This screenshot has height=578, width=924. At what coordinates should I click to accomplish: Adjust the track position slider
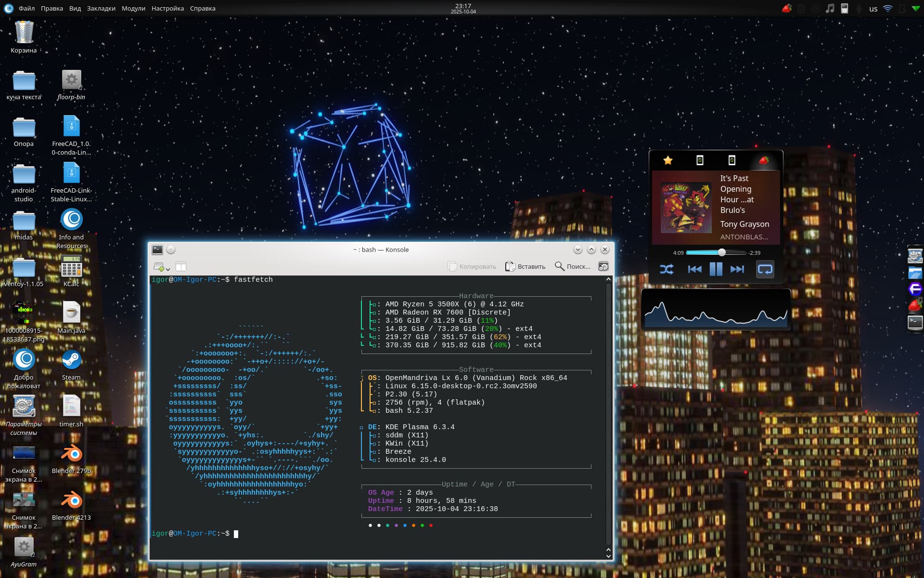click(721, 252)
